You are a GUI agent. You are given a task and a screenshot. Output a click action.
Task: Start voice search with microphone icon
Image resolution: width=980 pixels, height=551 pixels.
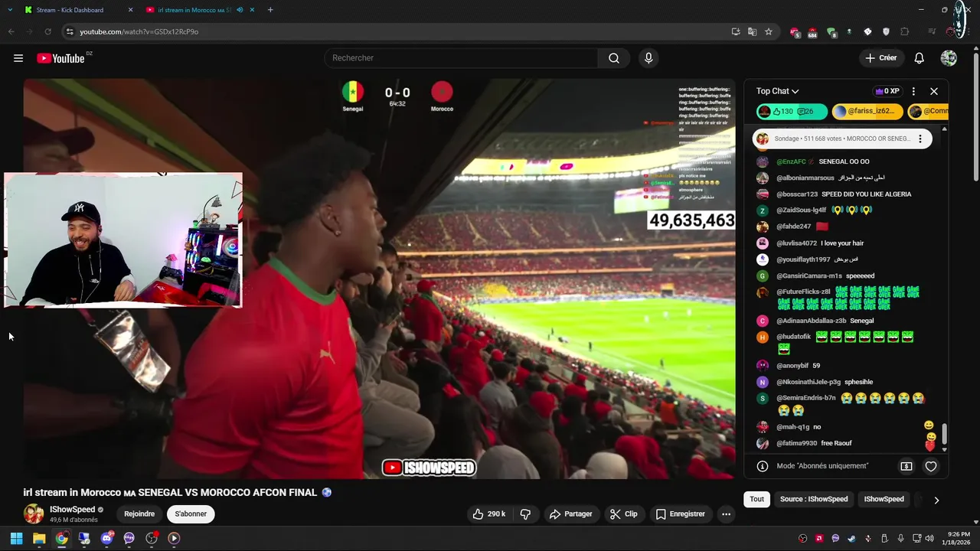click(x=648, y=58)
